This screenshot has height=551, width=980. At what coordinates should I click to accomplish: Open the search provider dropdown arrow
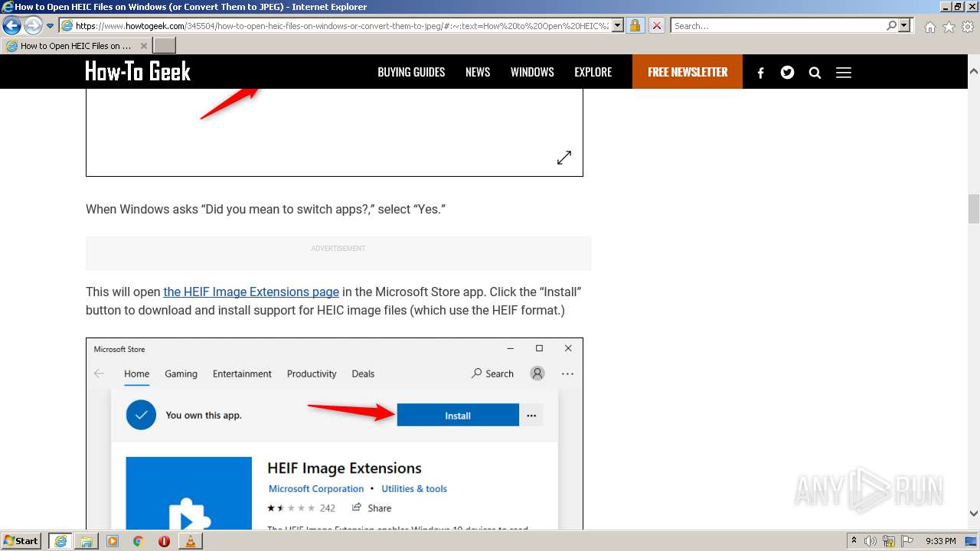tap(905, 25)
